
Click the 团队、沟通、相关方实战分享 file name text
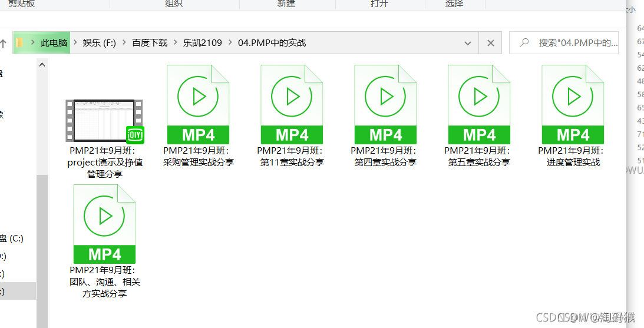tap(105, 282)
